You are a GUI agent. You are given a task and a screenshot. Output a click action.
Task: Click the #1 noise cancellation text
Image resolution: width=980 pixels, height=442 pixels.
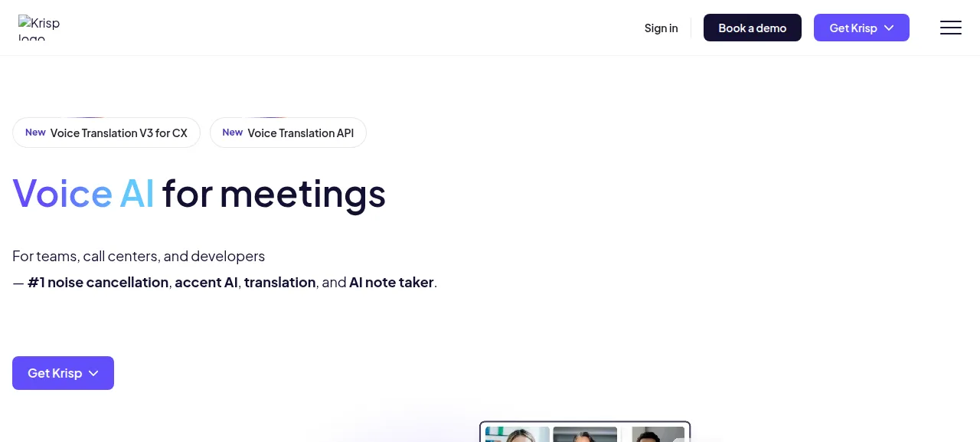[x=98, y=282]
